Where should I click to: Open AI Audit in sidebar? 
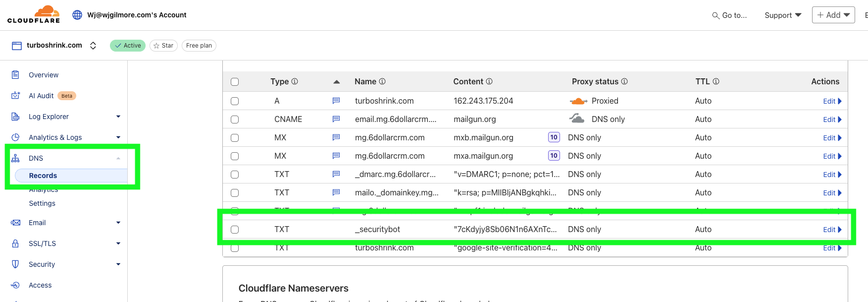tap(41, 96)
